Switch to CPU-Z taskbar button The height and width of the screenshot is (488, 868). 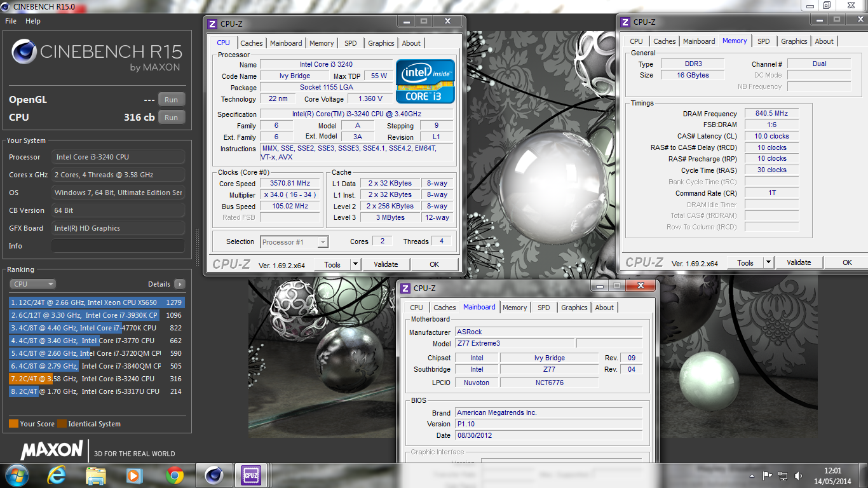click(x=250, y=475)
